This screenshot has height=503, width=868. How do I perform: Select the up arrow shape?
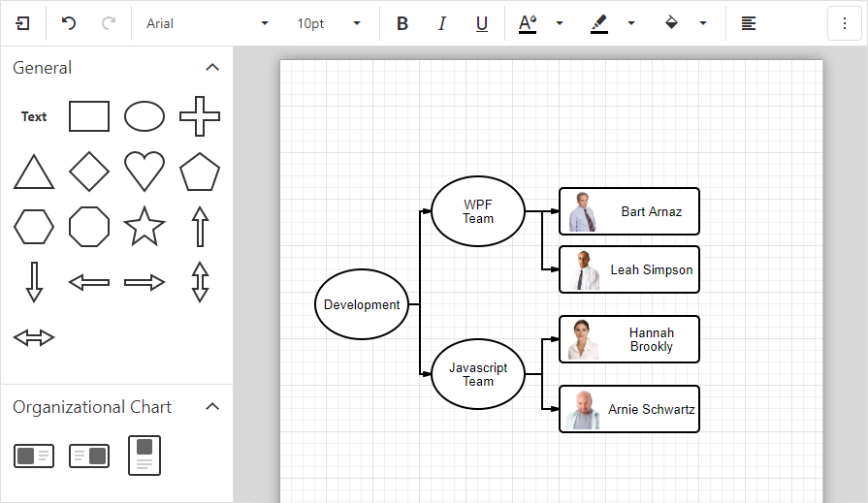[200, 227]
